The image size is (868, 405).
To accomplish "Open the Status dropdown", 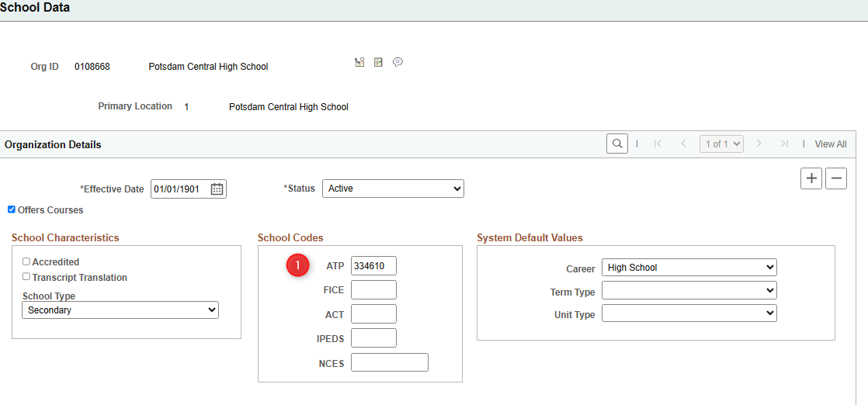I will coord(393,189).
